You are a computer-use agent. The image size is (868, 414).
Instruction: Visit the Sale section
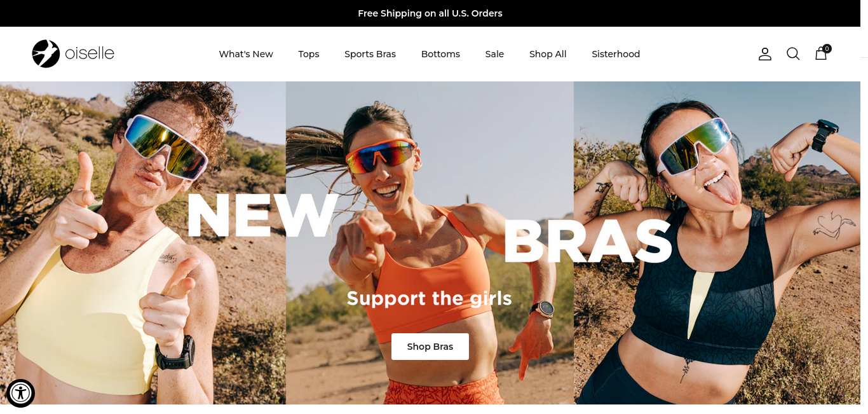[x=494, y=54]
